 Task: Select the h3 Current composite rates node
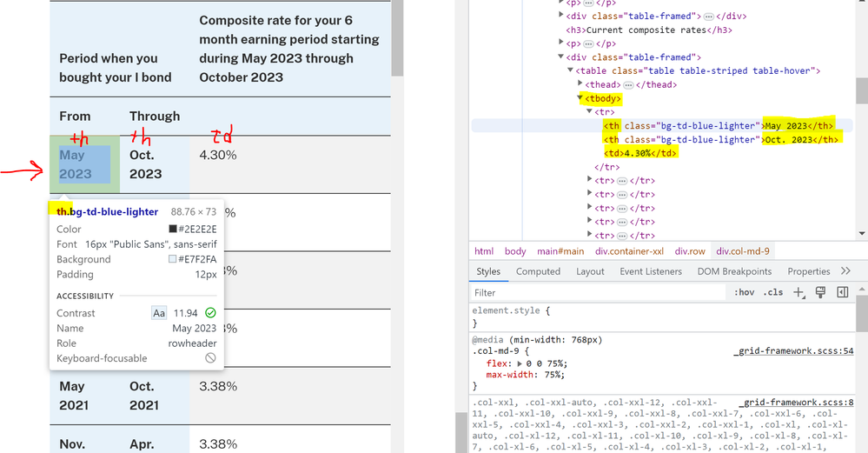pyautogui.click(x=649, y=30)
